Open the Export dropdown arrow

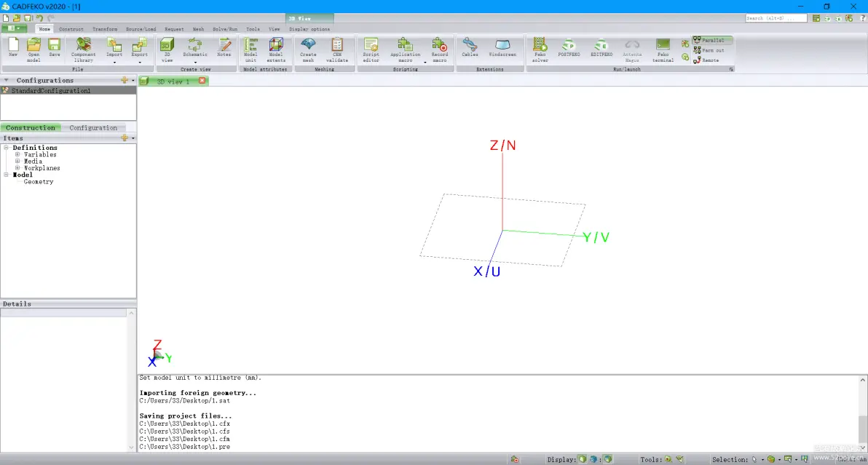point(140,63)
